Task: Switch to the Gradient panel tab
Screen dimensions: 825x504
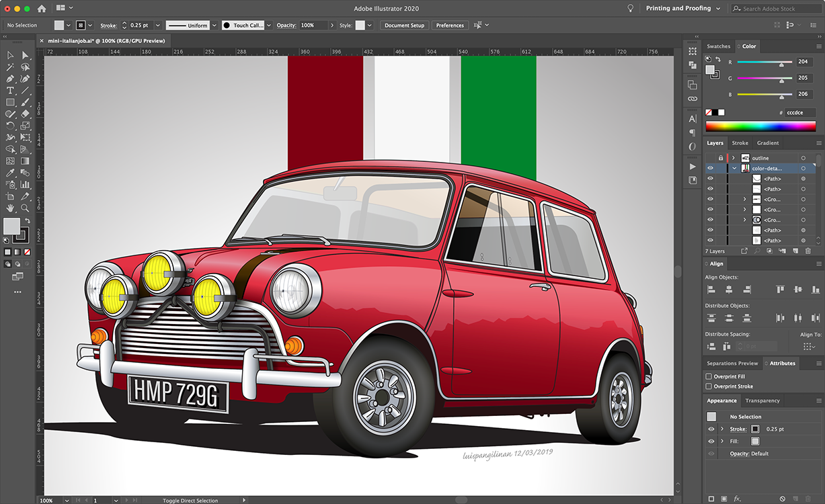Action: click(768, 142)
